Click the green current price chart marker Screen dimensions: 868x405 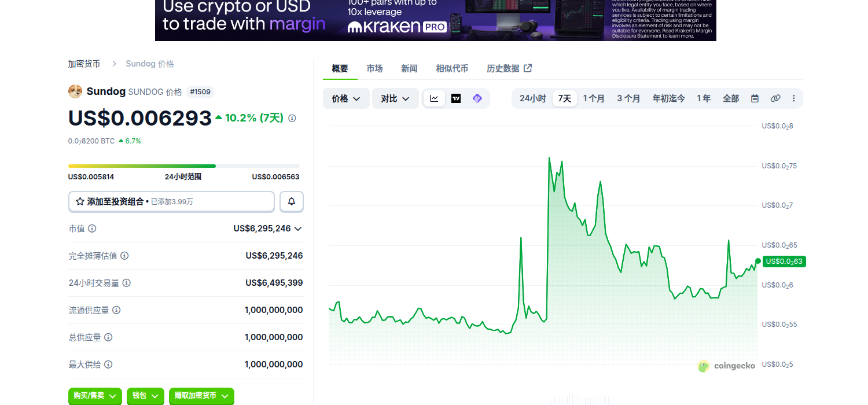click(x=757, y=261)
